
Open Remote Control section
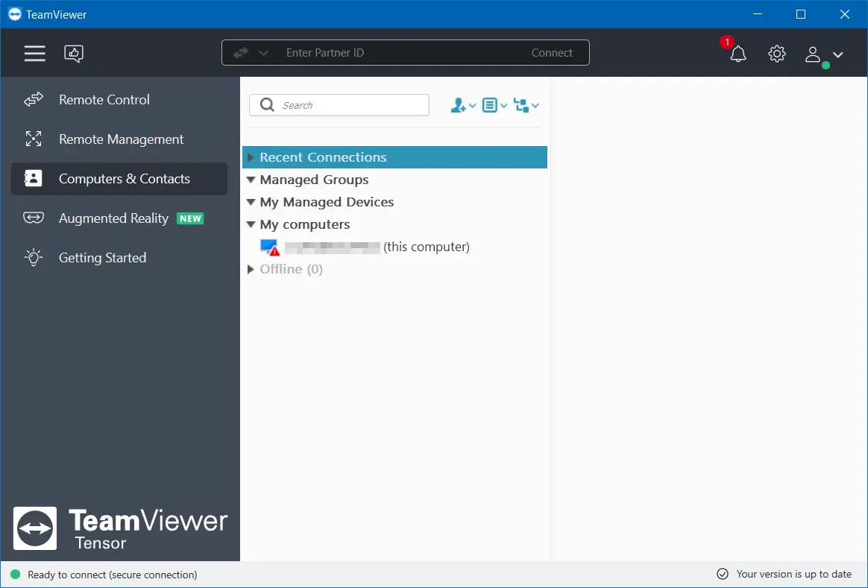coord(119,100)
